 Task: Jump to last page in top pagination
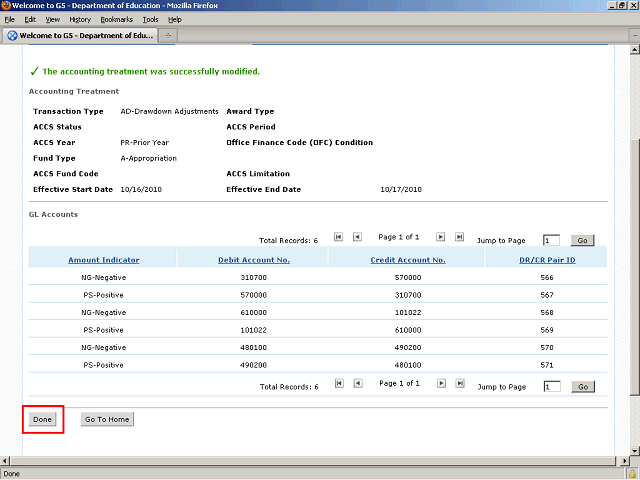point(459,237)
